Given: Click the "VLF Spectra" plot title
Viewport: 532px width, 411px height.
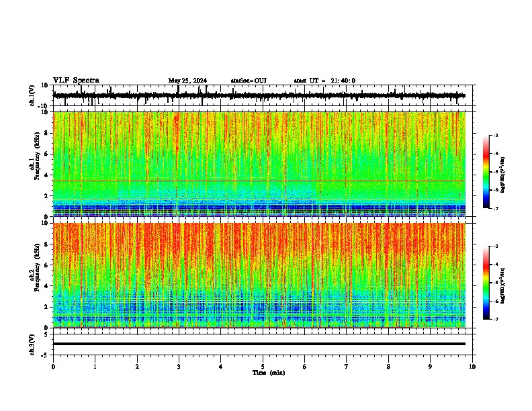Looking at the screenshot, I should (76, 81).
